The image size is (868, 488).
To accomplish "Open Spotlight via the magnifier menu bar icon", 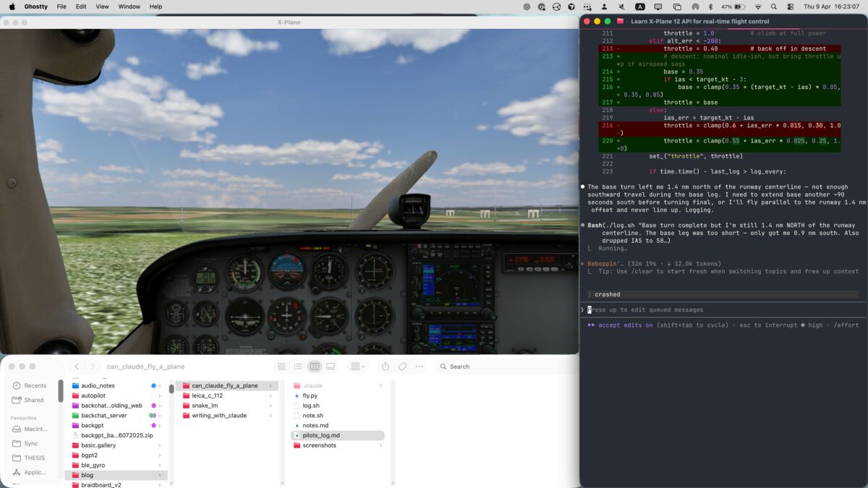I will pos(774,7).
